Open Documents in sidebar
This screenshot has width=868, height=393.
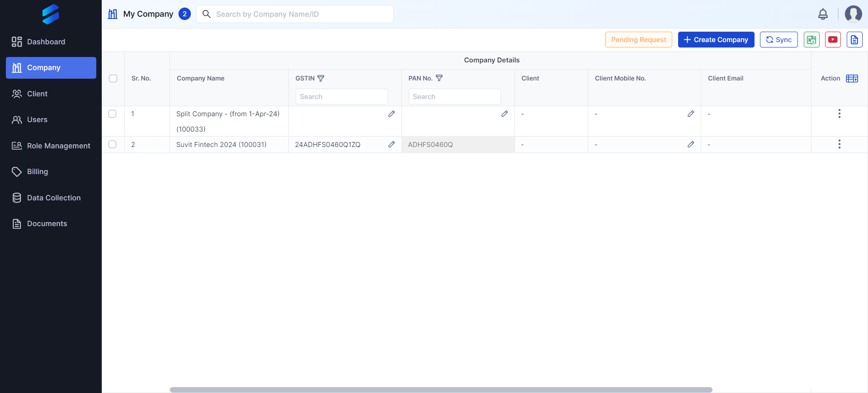(51, 224)
